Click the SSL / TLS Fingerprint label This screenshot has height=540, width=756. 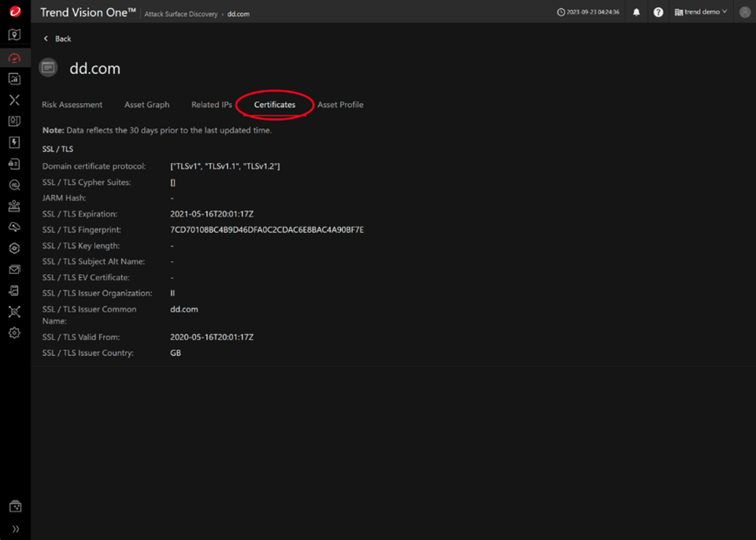point(81,230)
